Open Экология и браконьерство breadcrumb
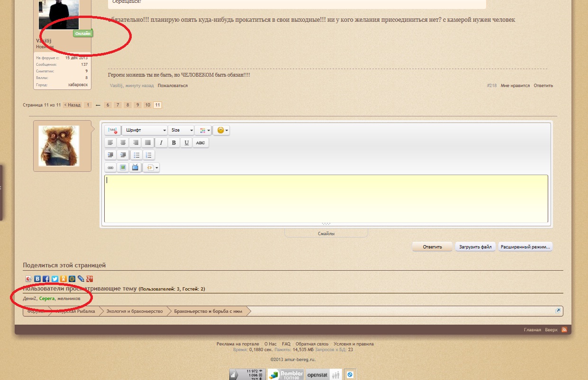This screenshot has height=380, width=588. (134, 311)
